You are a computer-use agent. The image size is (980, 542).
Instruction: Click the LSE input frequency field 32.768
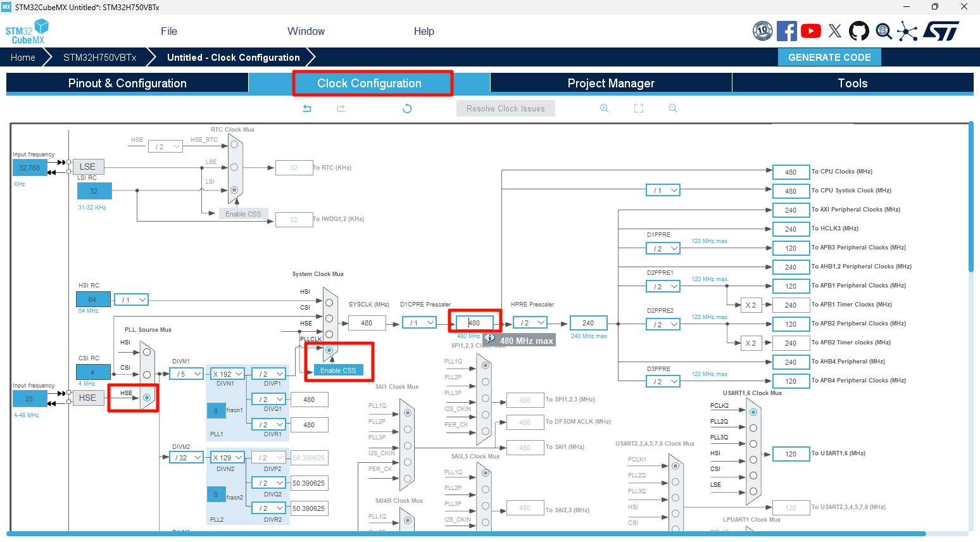pyautogui.click(x=30, y=168)
